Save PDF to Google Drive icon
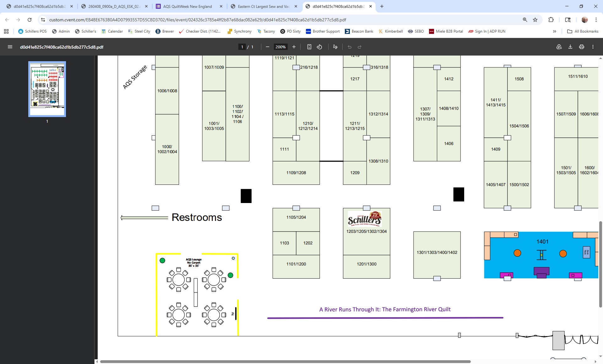Viewport: 603px width, 364px height. point(559,47)
